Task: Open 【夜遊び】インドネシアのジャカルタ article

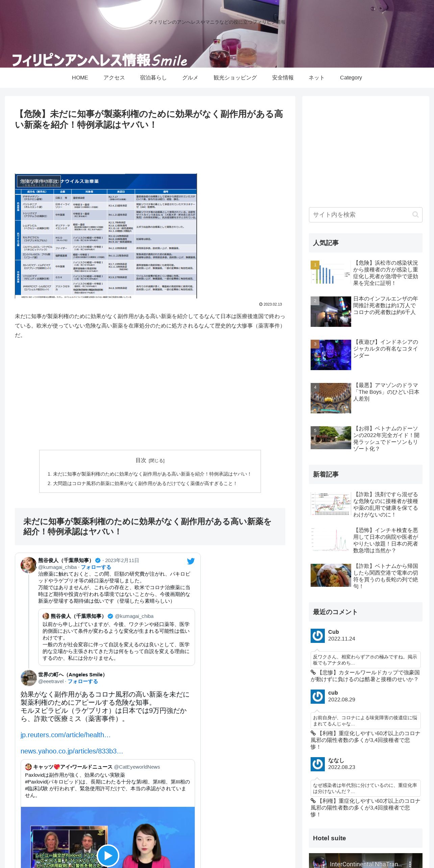Action: click(386, 348)
